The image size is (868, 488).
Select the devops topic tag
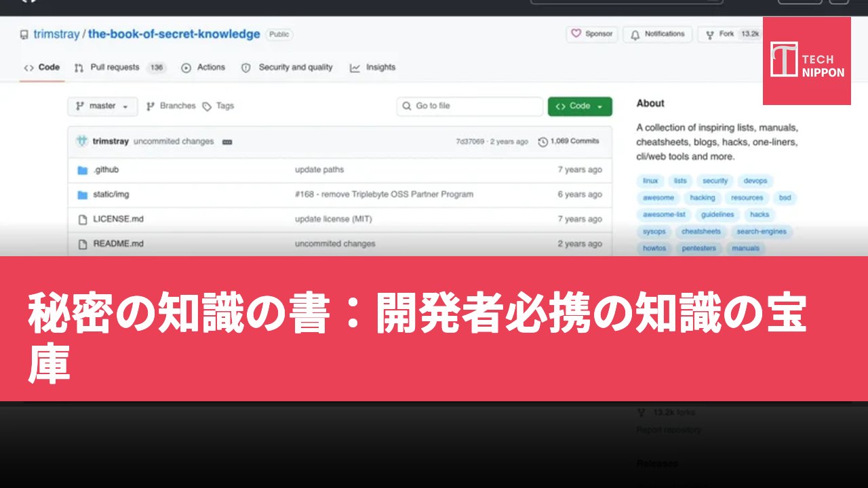[x=755, y=181]
